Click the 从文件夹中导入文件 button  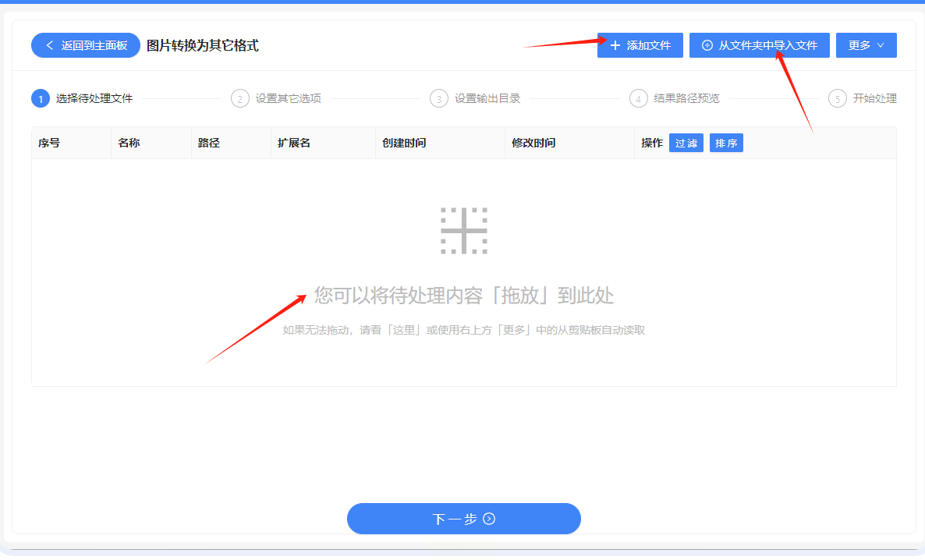pyautogui.click(x=759, y=45)
